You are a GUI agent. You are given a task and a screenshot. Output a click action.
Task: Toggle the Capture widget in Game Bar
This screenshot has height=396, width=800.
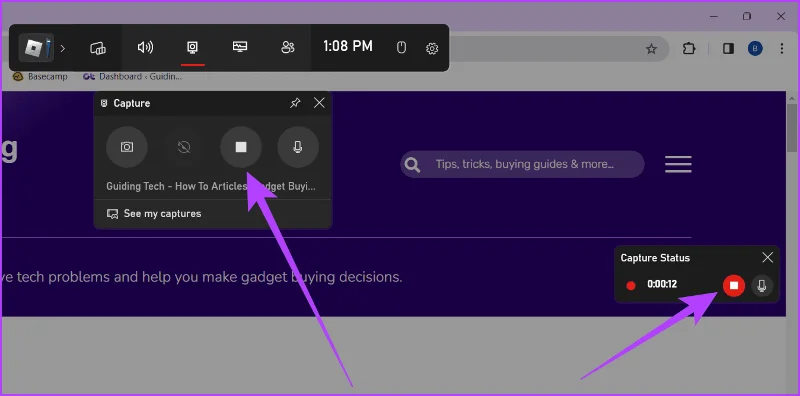192,47
